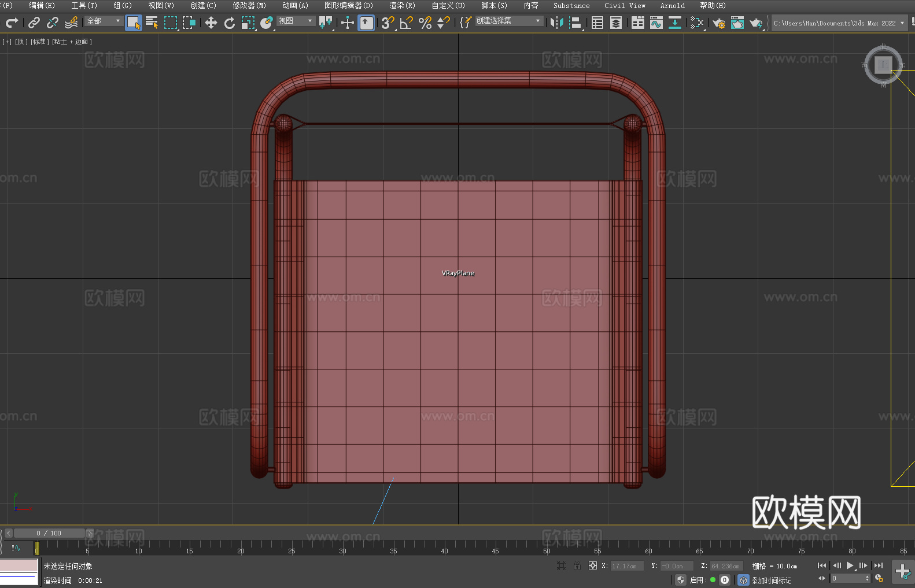915x588 pixels.
Task: Toggle Angle Snap
Action: coord(407,23)
